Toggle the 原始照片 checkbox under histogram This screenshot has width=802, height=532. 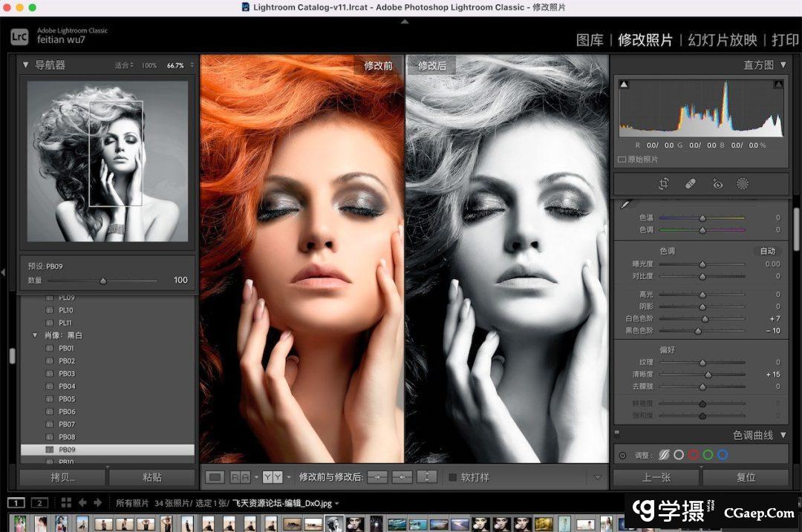point(622,160)
